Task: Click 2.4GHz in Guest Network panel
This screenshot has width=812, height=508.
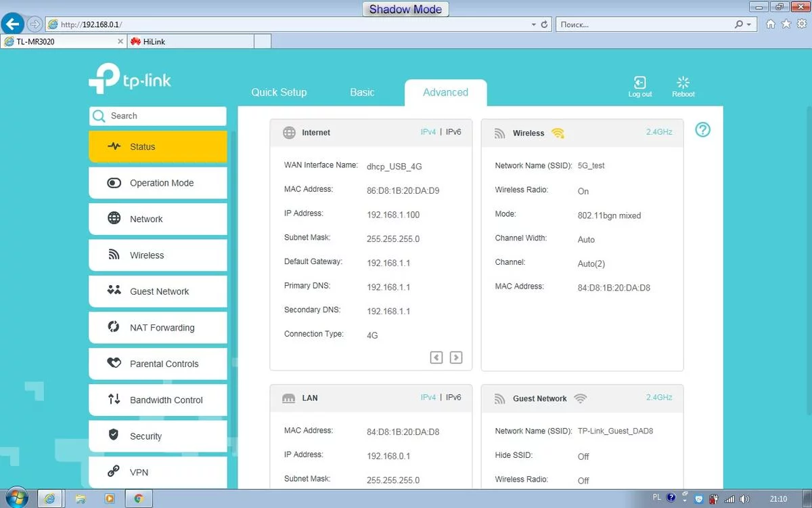Action: (x=659, y=398)
